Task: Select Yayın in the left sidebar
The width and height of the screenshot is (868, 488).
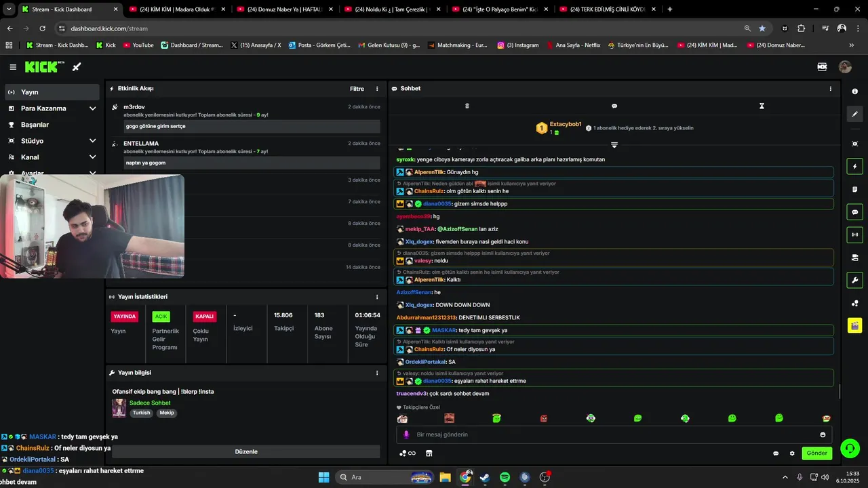Action: pyautogui.click(x=52, y=92)
